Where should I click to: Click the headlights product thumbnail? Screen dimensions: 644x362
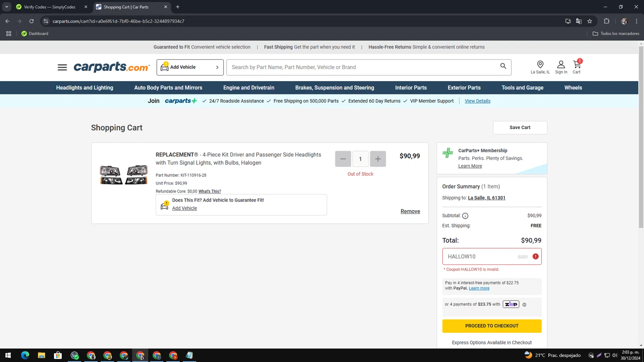pos(124,175)
